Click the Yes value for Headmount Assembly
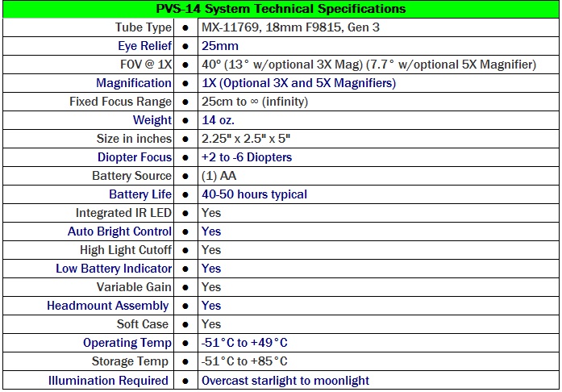 coord(211,306)
